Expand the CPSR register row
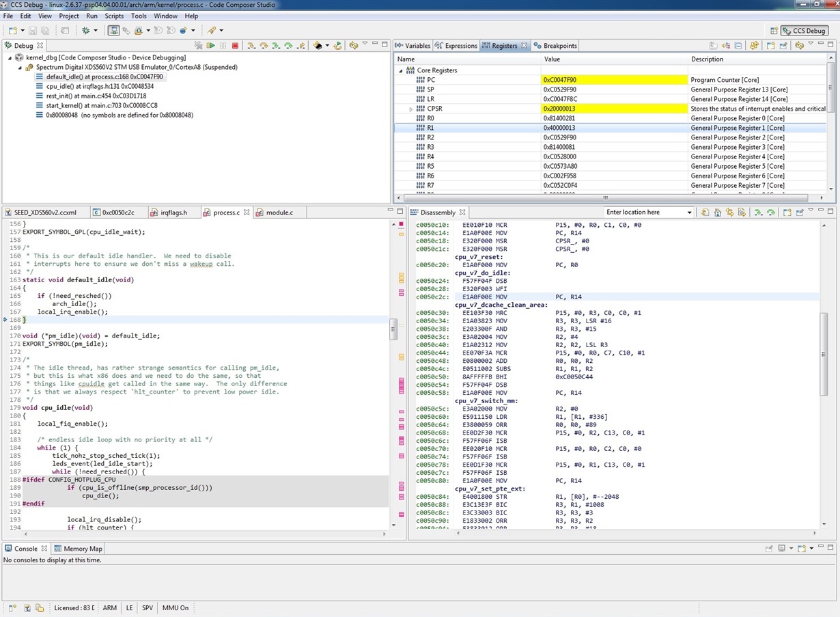This screenshot has width=840, height=617. tap(410, 108)
